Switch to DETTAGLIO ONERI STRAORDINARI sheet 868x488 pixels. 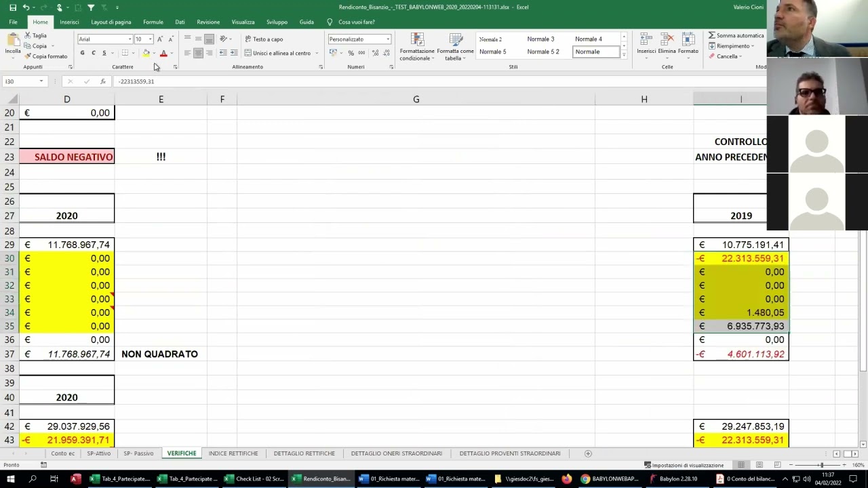coord(397,453)
